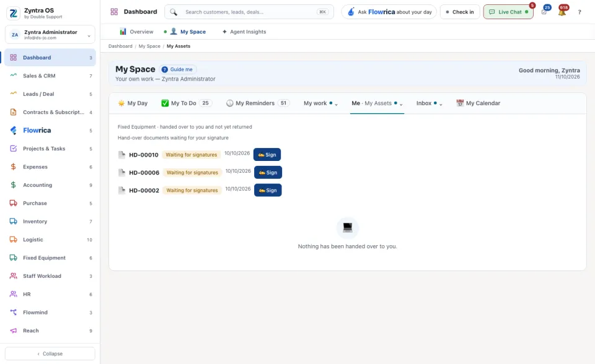The image size is (595, 364).
Task: Click the Dashboard breadcrumb link
Action: pyautogui.click(x=120, y=46)
